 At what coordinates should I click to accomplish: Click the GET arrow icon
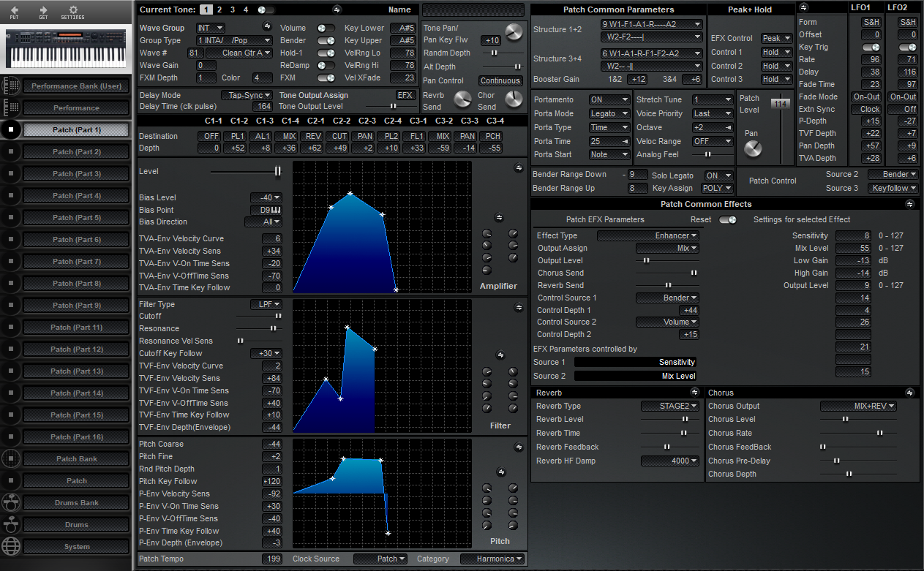point(43,10)
